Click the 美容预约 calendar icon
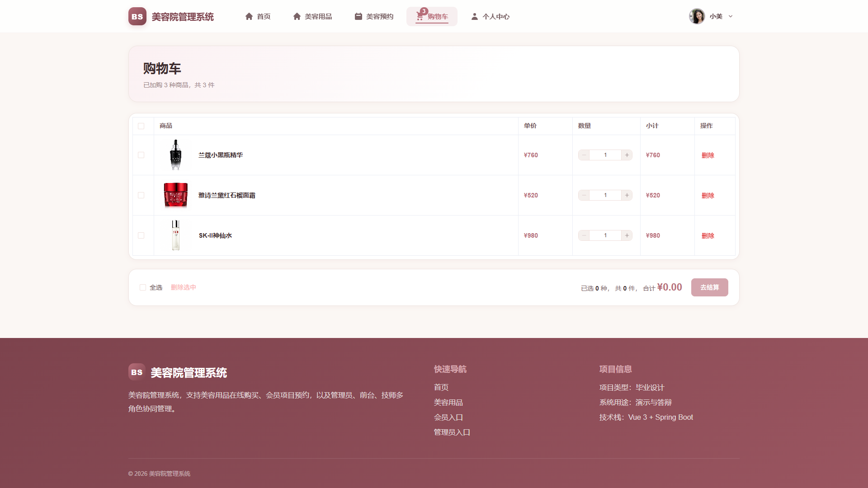The image size is (868, 488). (x=359, y=16)
